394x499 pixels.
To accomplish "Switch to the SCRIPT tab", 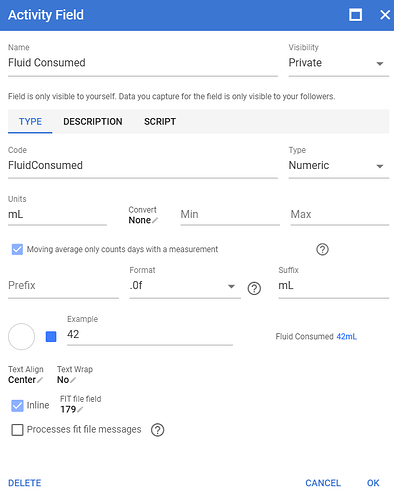I will coord(160,122).
